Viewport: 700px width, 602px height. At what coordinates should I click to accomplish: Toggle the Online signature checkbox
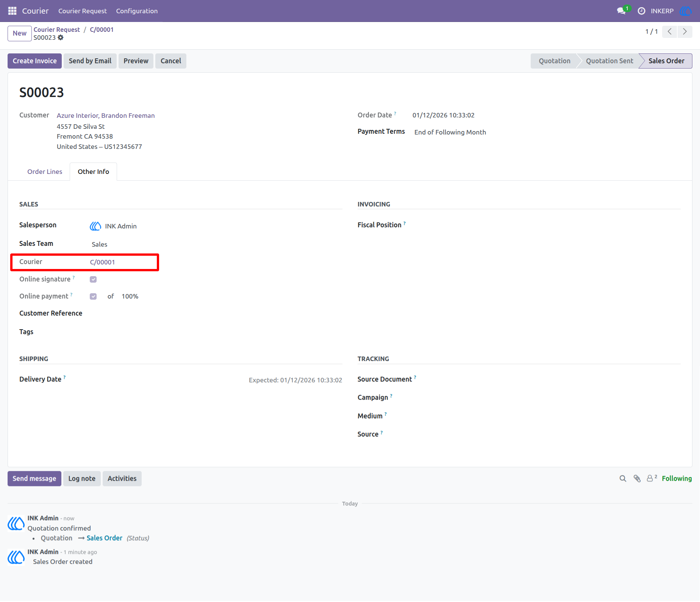pos(93,280)
